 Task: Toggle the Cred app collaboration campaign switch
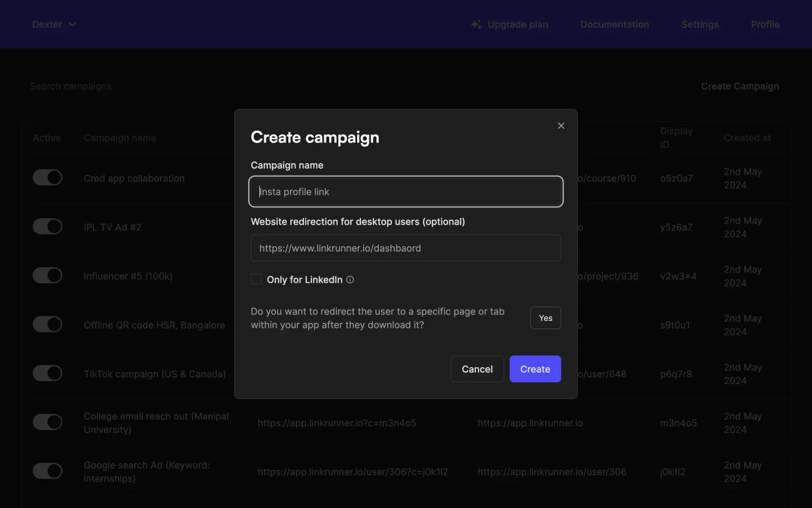point(47,178)
